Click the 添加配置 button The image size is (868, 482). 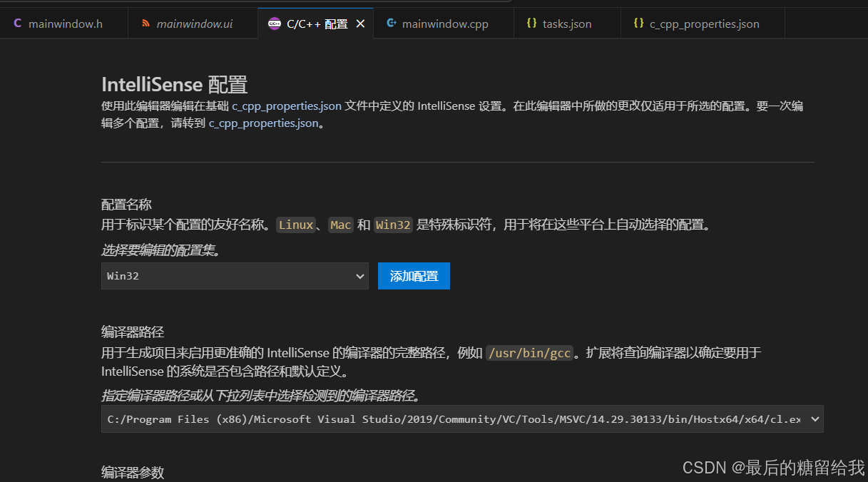click(x=414, y=276)
